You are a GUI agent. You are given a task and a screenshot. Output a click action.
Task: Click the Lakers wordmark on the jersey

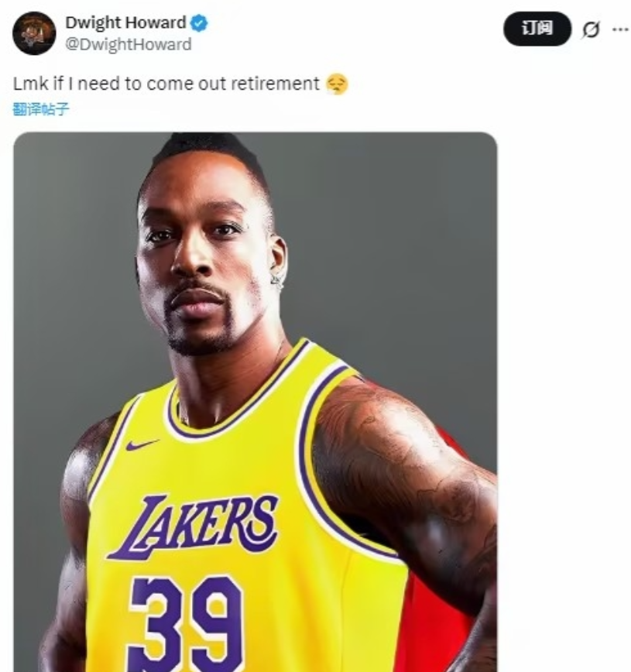click(193, 525)
